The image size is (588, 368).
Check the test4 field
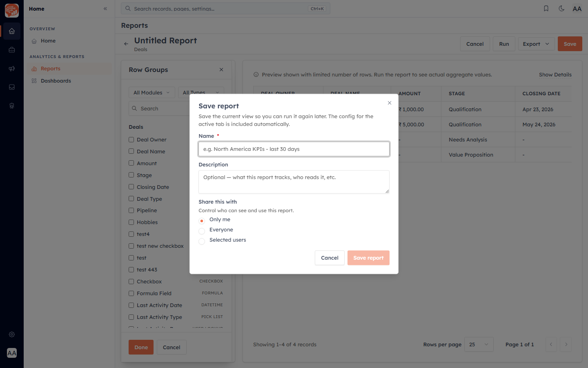click(x=131, y=234)
